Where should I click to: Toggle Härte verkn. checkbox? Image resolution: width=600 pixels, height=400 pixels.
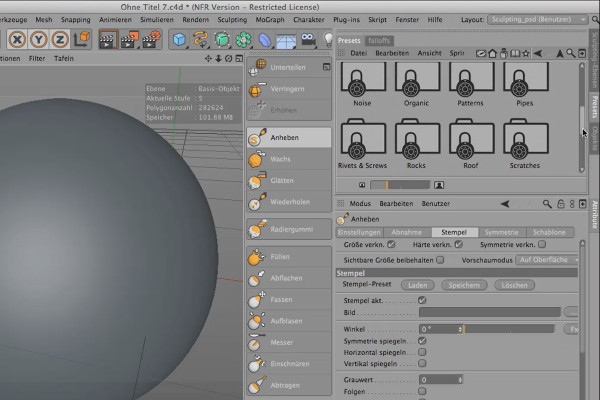pyautogui.click(x=458, y=244)
